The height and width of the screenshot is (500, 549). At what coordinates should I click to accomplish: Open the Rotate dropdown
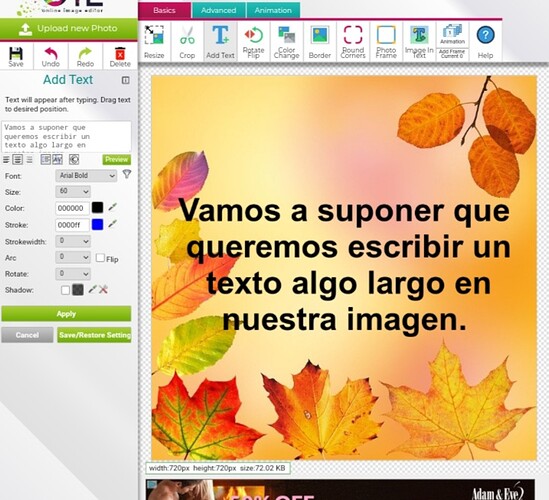73,273
